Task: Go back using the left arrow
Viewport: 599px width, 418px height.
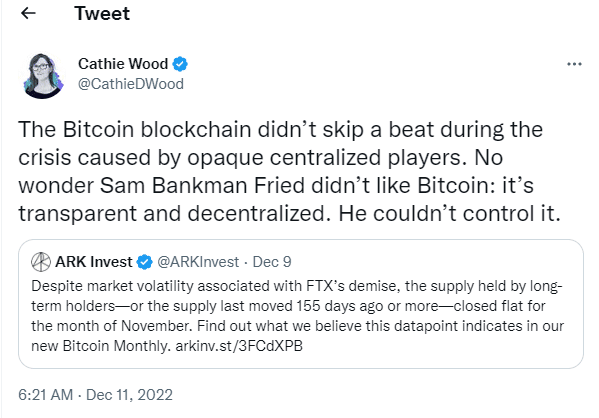Action: click(28, 13)
